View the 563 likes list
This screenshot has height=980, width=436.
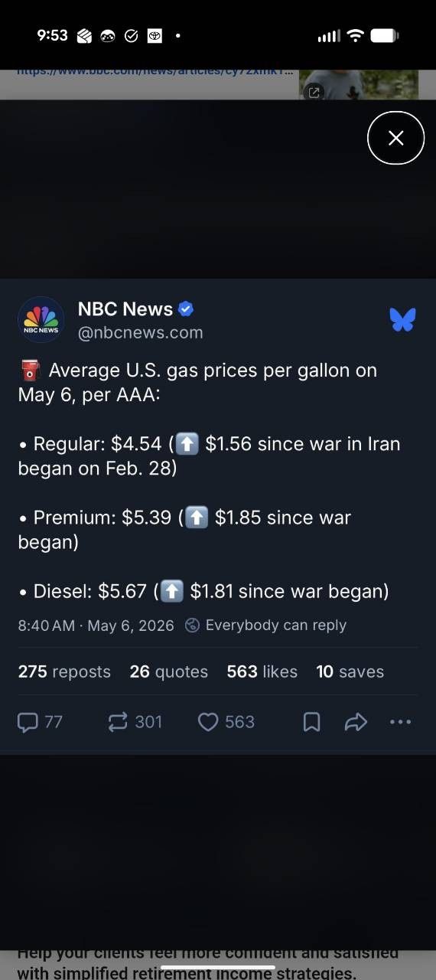click(x=262, y=671)
